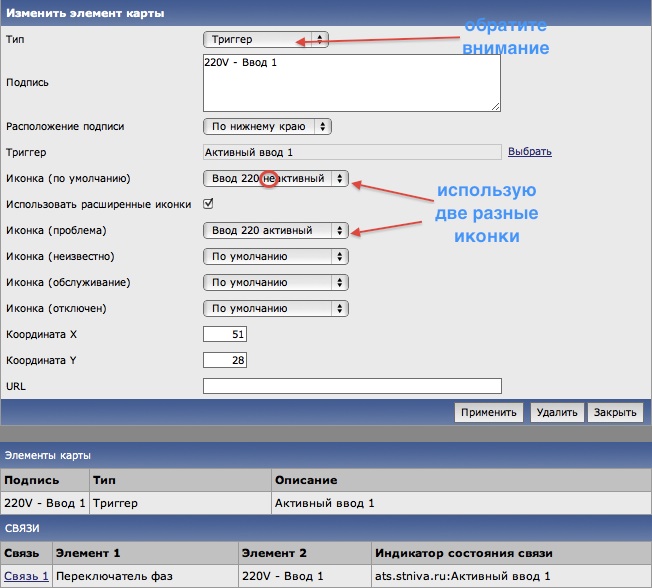Click the Выбрать link next to trigger

tap(529, 152)
